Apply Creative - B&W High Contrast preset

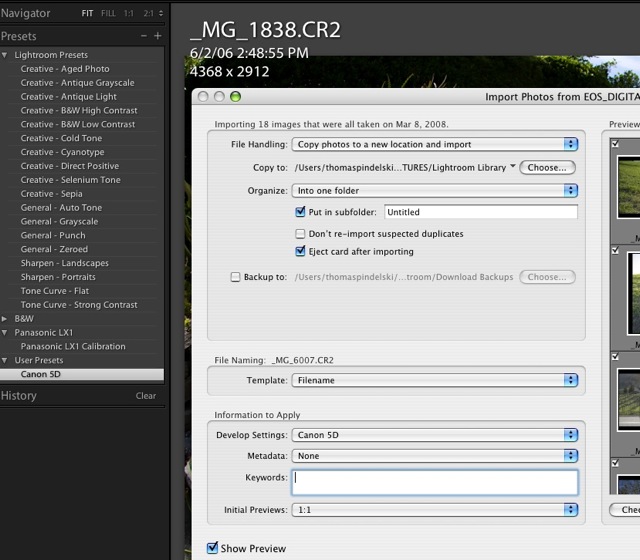pos(79,111)
